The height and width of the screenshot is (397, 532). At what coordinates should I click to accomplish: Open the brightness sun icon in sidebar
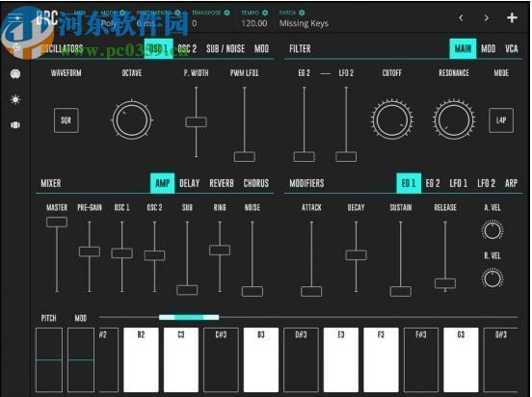[15, 99]
